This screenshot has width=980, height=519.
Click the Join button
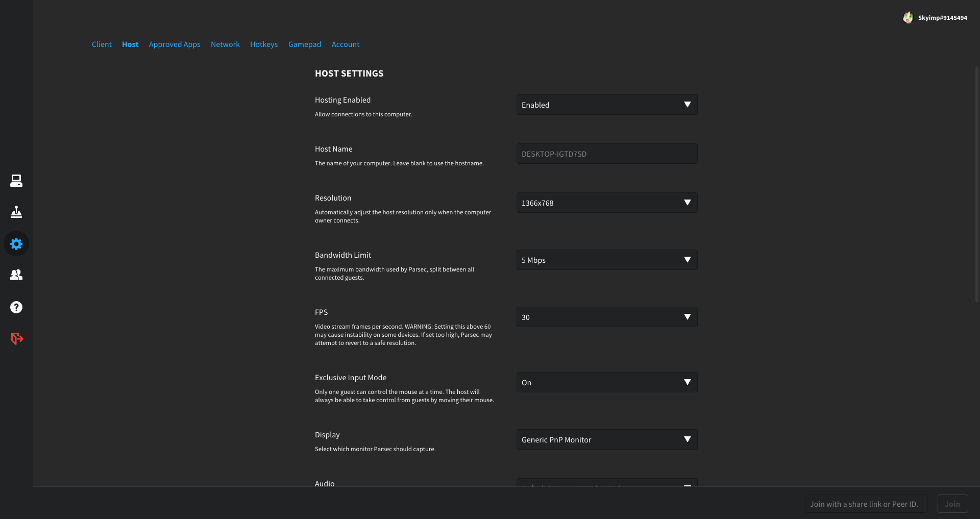[x=952, y=504]
